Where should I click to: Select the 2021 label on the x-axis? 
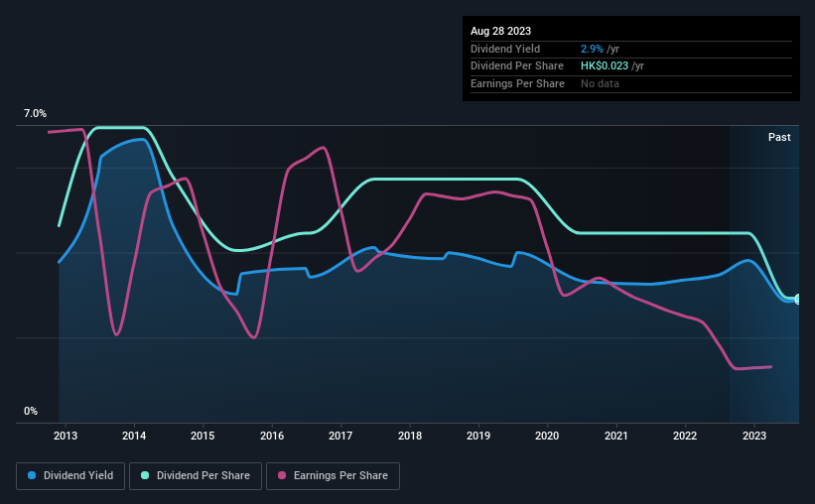click(x=615, y=436)
